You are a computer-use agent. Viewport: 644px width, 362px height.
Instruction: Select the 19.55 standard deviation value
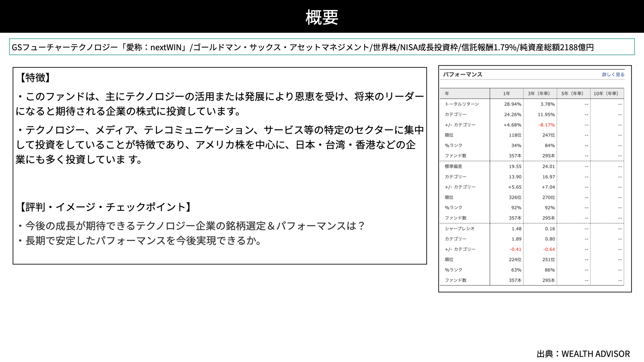click(x=515, y=167)
